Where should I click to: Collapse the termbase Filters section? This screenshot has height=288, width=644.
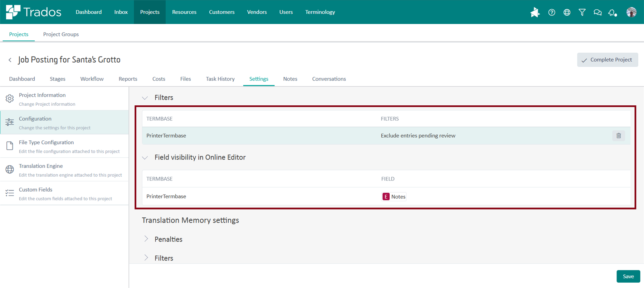pyautogui.click(x=145, y=98)
